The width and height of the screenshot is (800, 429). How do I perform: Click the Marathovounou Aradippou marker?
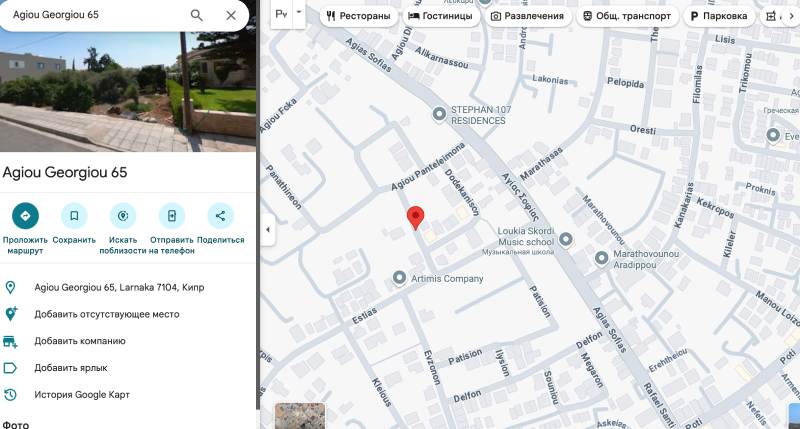point(602,258)
